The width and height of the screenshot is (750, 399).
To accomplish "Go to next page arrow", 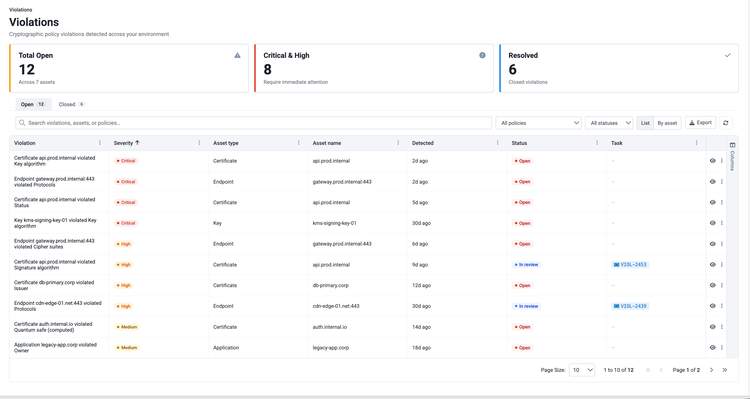I will coord(711,370).
